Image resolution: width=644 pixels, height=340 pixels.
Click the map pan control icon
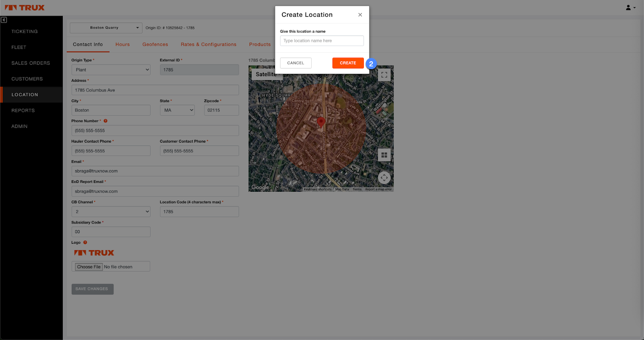384,177
